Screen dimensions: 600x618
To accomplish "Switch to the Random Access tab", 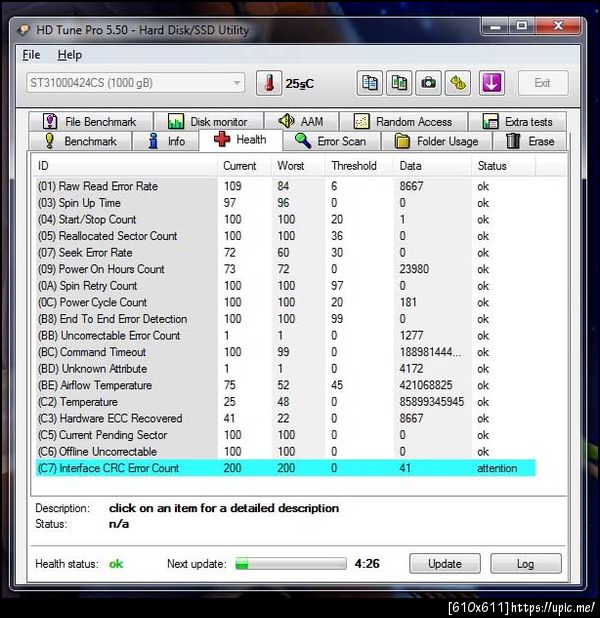I will pyautogui.click(x=403, y=121).
